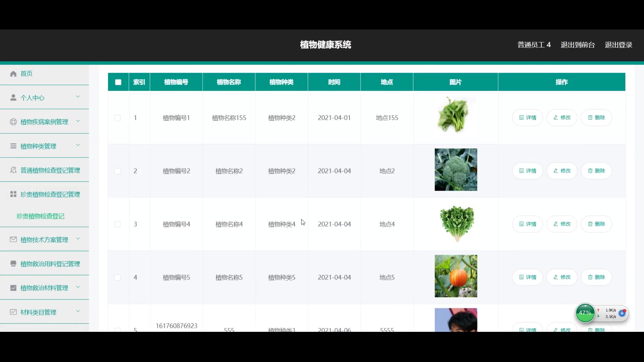Toggle the select-all checkbox in table header
The image size is (644, 362).
point(118,82)
